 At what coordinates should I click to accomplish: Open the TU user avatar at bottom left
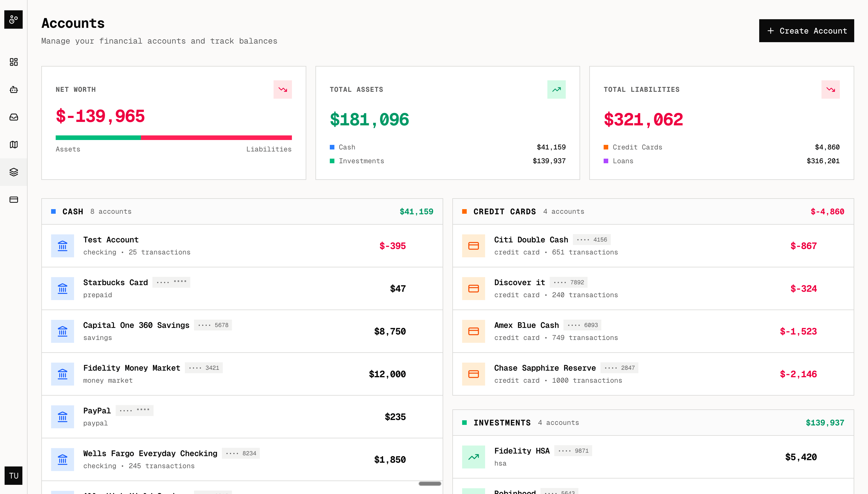point(13,476)
